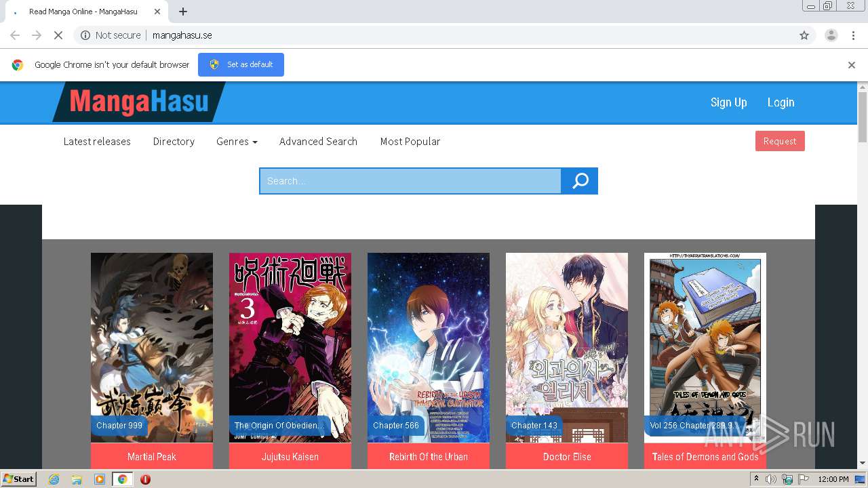The height and width of the screenshot is (488, 868).
Task: Click the address bar URL mangahasu.se
Action: pos(182,35)
